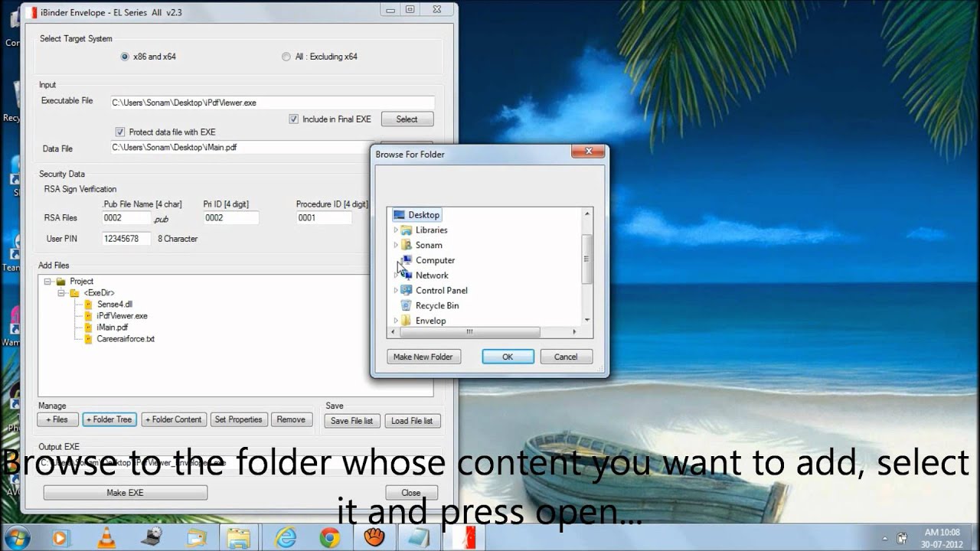
Task: Click the Libraries folder icon
Action: click(407, 230)
